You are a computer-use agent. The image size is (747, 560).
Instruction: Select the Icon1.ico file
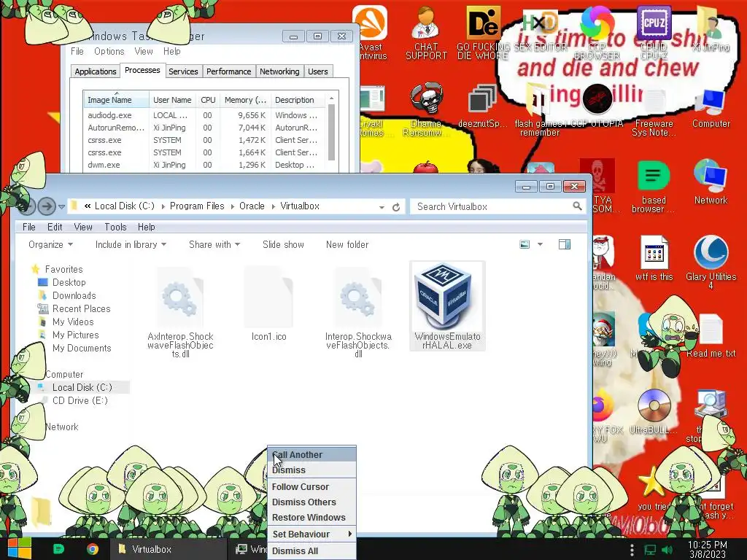pos(269,303)
